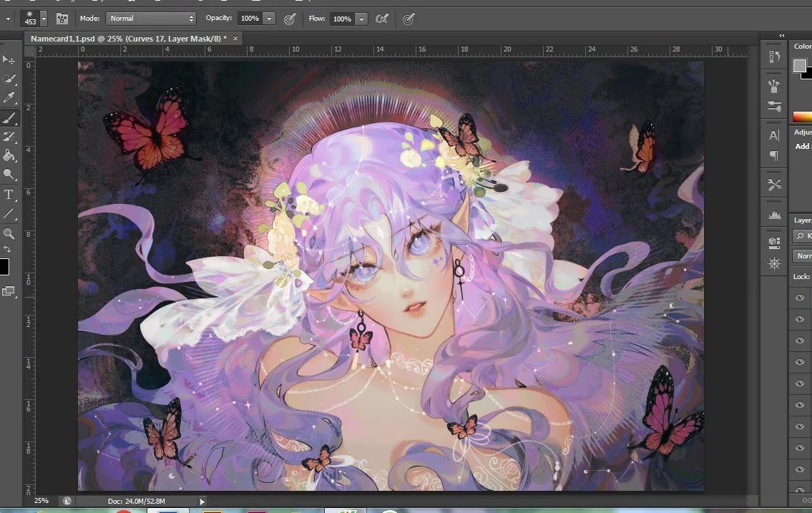The image size is (812, 513).
Task: Click the Flow label in options bar
Action: [316, 18]
